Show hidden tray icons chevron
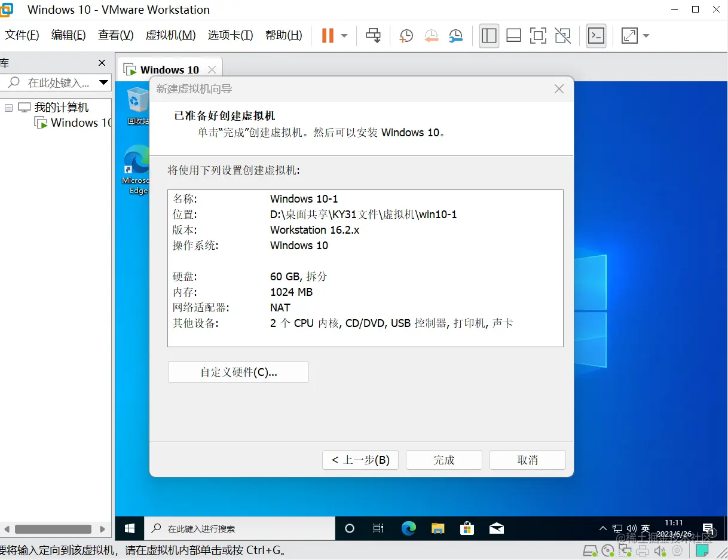 click(x=602, y=529)
